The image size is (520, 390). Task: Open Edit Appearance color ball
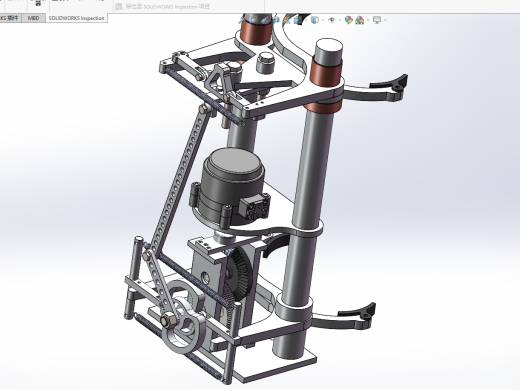349,20
